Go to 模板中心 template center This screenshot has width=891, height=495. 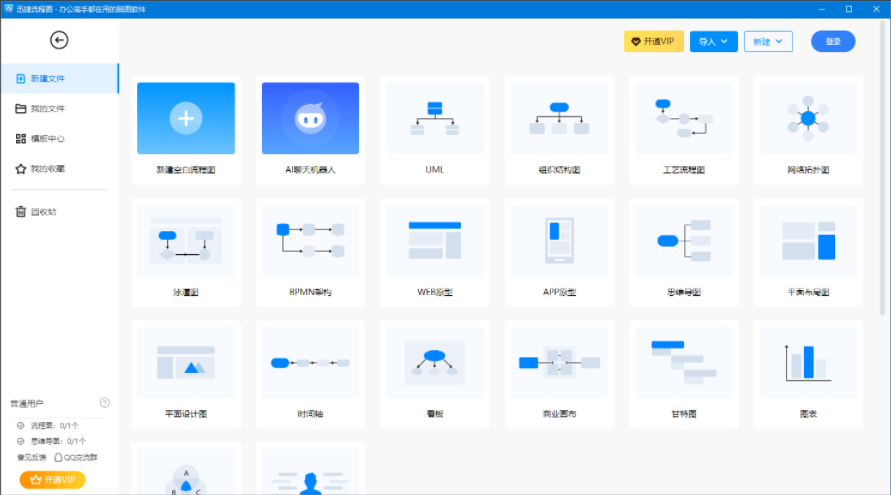tap(47, 138)
